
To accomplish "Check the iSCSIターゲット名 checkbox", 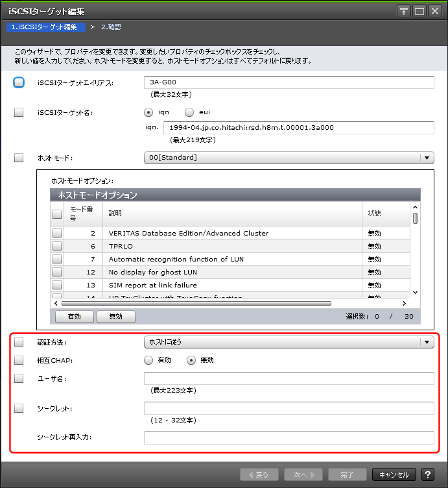I will [19, 112].
